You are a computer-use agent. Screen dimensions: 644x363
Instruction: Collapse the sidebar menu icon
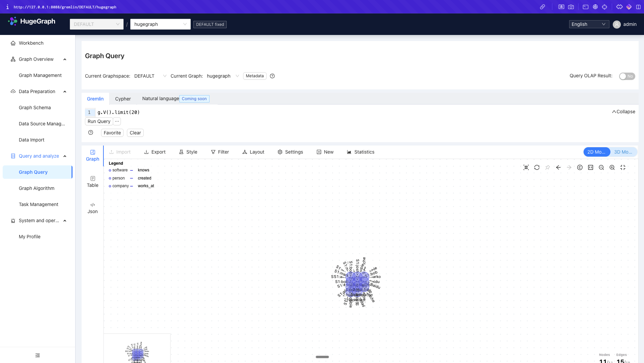click(38, 355)
